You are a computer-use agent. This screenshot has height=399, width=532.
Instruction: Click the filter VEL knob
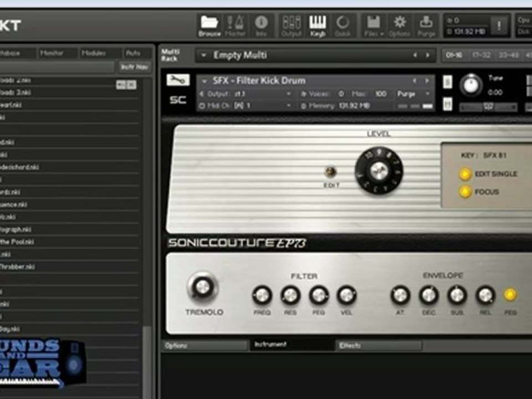tap(346, 295)
